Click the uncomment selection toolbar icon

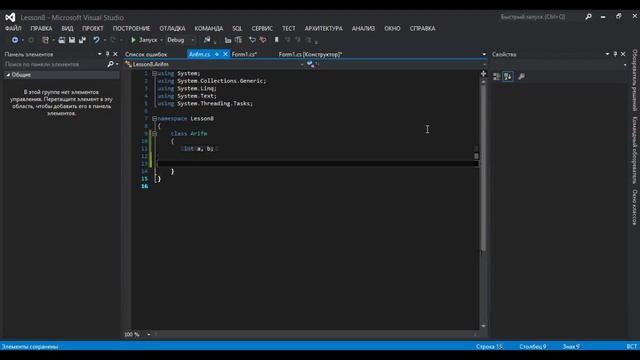pyautogui.click(x=263, y=40)
